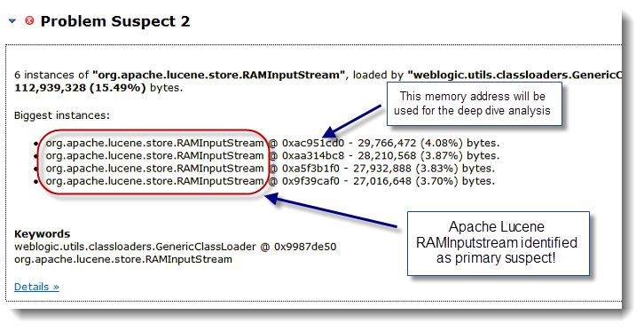Click the Keywords heading
This screenshot has width=644, height=331.
tap(43, 234)
